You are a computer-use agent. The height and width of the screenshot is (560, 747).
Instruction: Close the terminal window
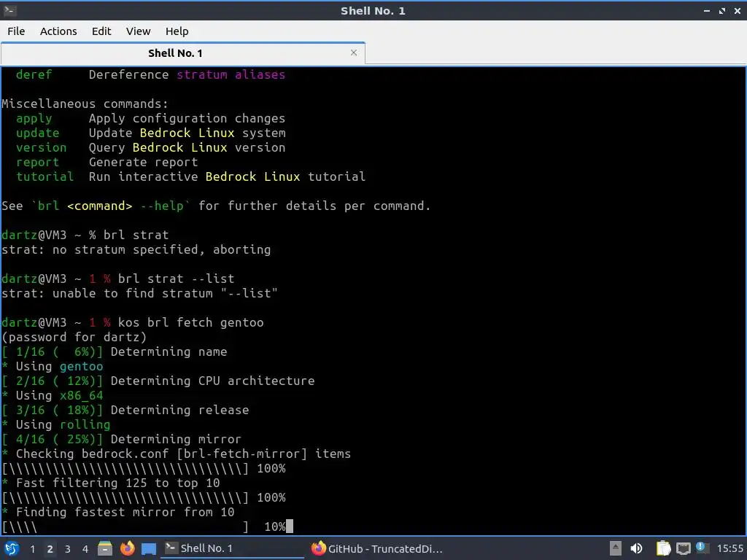[x=737, y=10]
